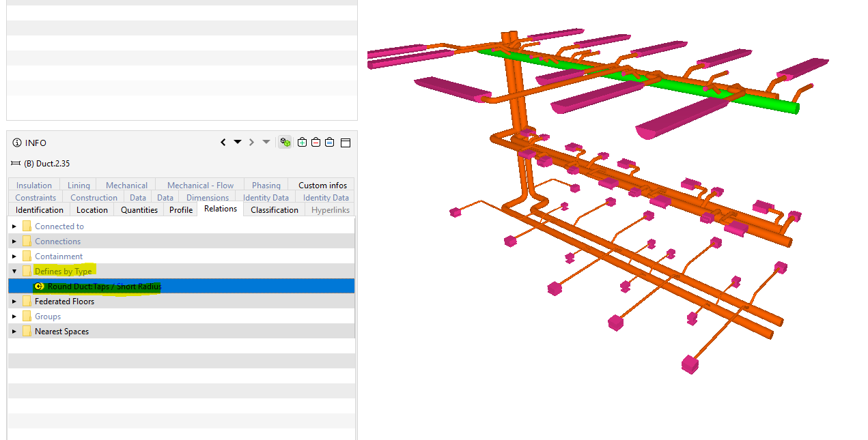The width and height of the screenshot is (868, 440).
Task: Open the Identification tab
Action: 40,210
